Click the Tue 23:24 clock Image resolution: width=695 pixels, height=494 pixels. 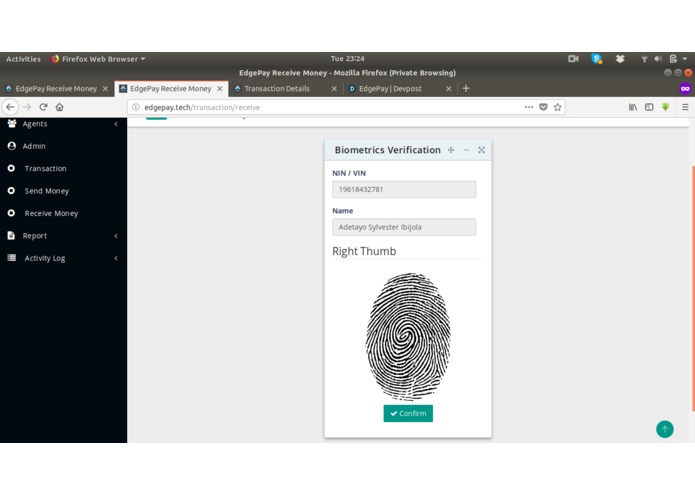click(x=348, y=58)
